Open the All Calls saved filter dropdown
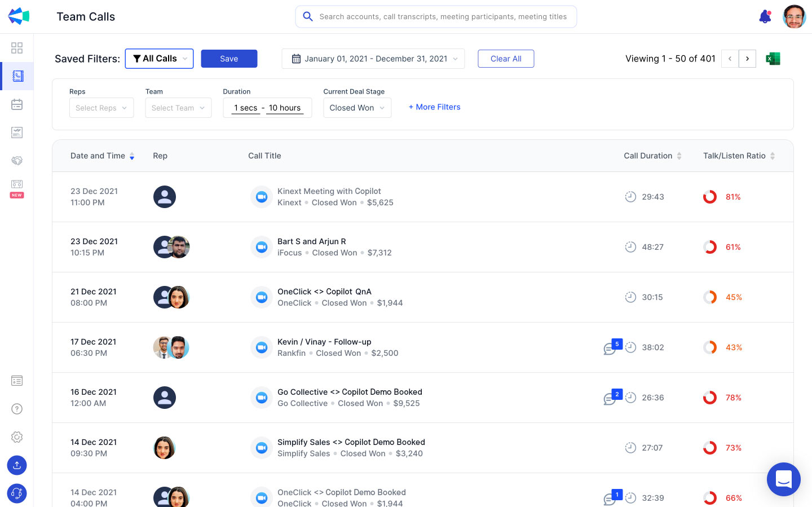This screenshot has height=507, width=812. point(159,58)
